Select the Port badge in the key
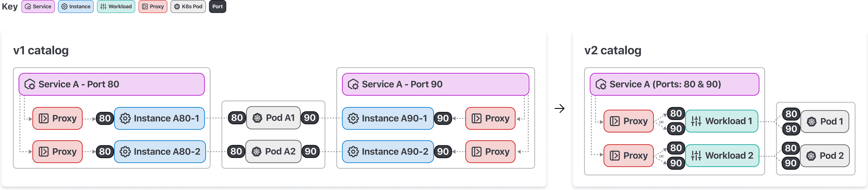868x190 pixels. (217, 7)
